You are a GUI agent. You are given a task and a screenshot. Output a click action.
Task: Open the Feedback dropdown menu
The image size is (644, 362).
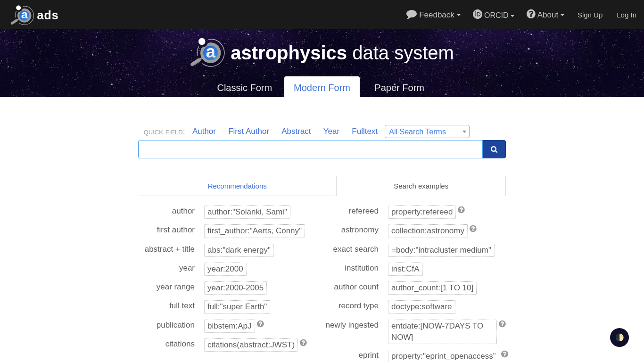(433, 15)
